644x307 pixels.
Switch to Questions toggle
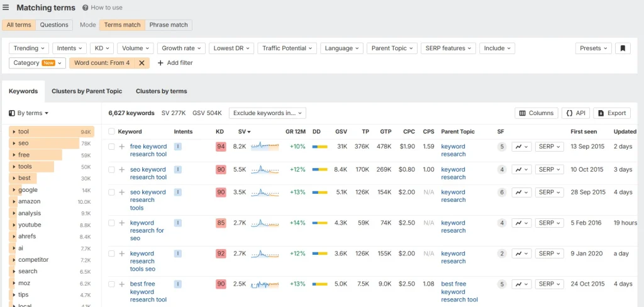pyautogui.click(x=54, y=25)
